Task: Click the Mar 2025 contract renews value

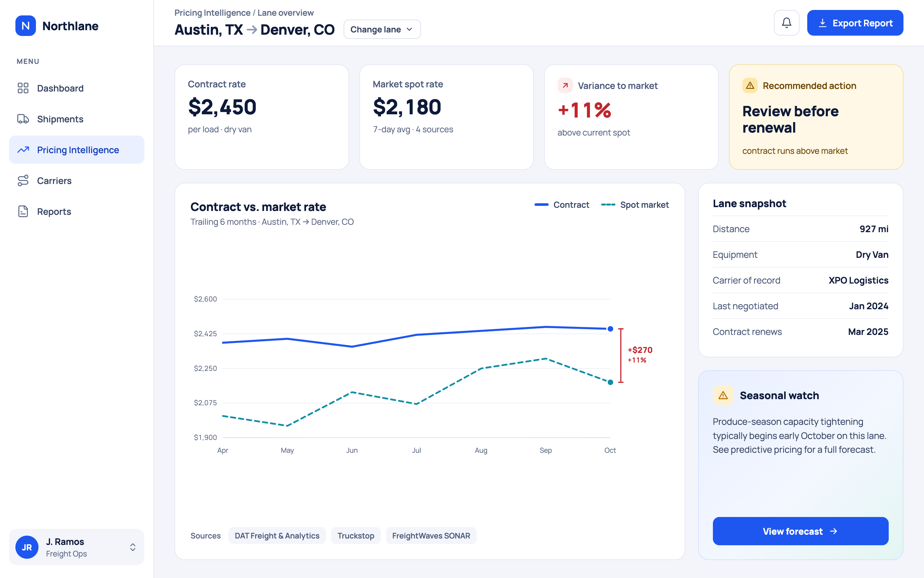Action: pos(868,331)
